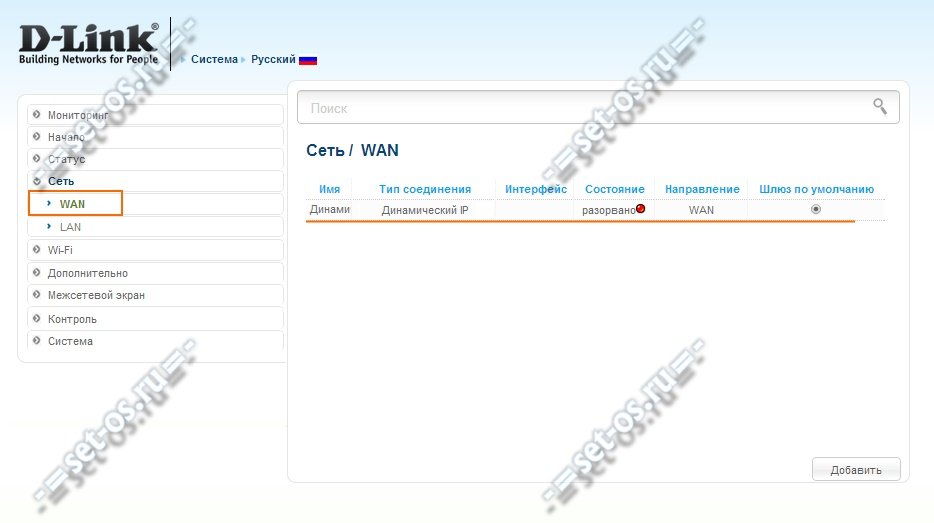
Task: Click the bullet arrow before LAN
Action: (x=49, y=226)
